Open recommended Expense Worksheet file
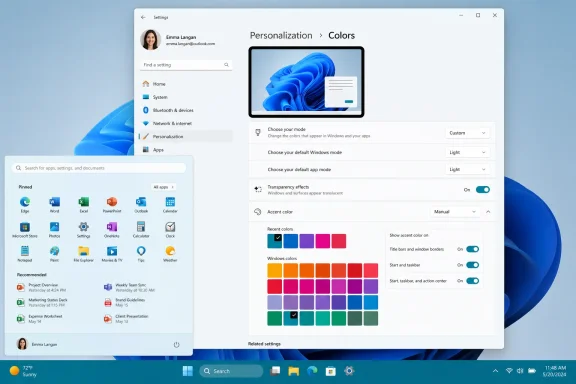The width and height of the screenshot is (576, 384). (39, 319)
